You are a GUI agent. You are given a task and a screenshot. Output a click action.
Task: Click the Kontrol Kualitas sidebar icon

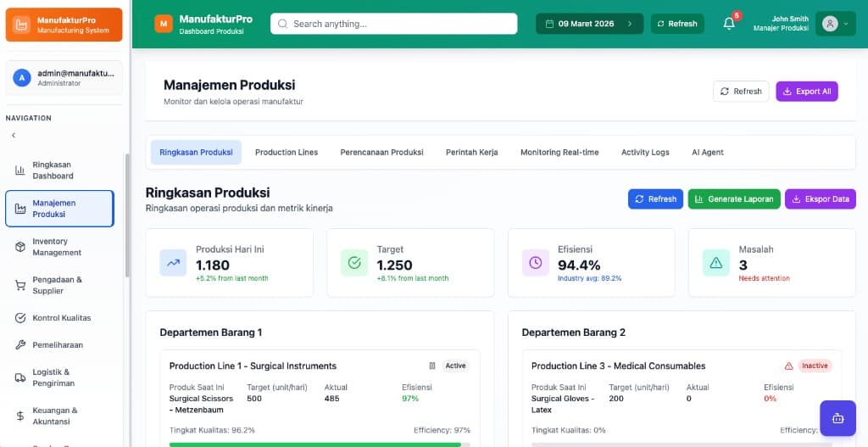20,318
